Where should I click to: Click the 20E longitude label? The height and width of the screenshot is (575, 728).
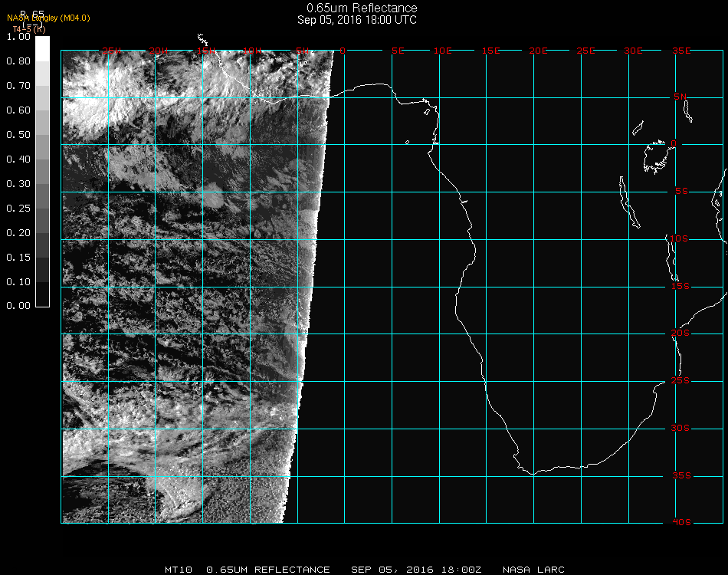pyautogui.click(x=538, y=51)
